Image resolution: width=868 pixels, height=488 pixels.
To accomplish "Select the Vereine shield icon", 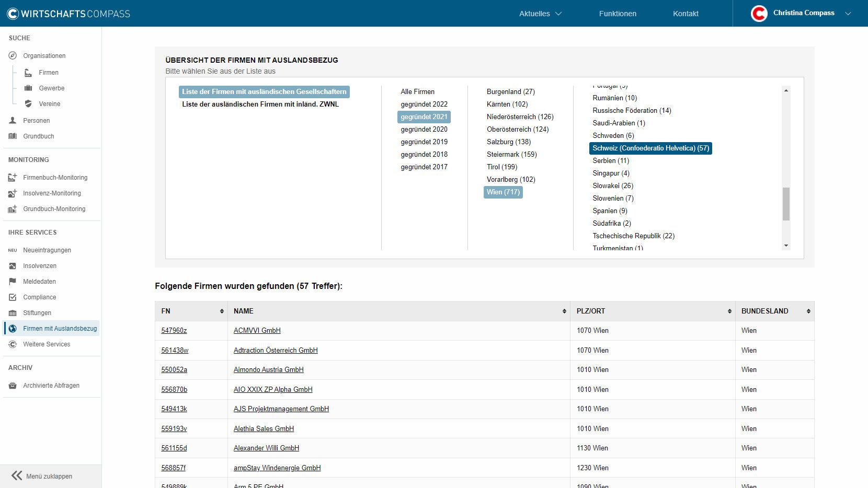I will 28,104.
